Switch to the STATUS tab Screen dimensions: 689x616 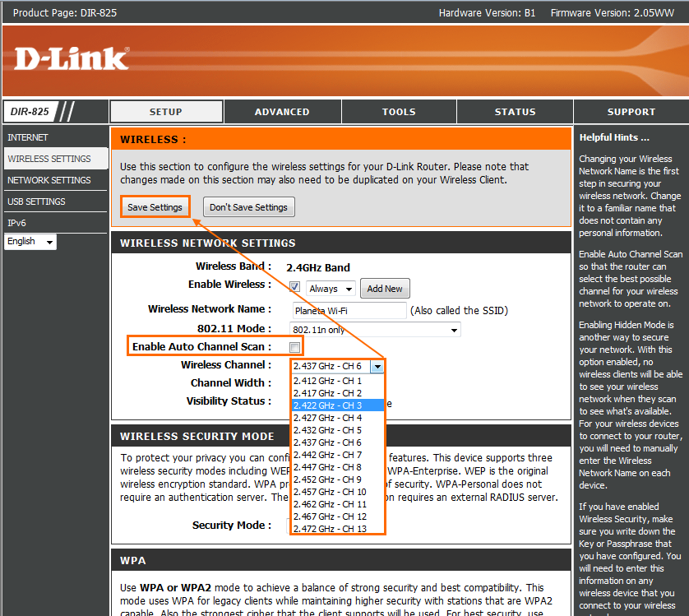coord(515,112)
